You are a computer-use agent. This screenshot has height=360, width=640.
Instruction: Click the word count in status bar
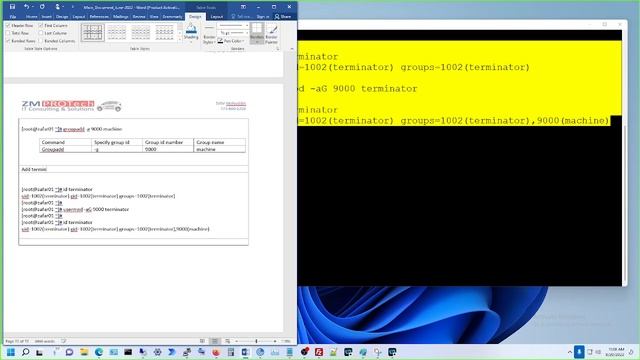44,341
